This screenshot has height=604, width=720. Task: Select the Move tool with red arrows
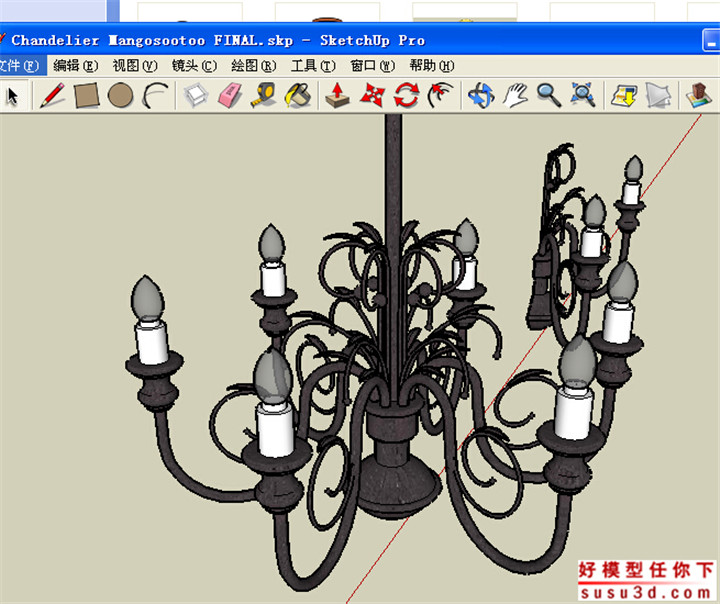pos(371,96)
